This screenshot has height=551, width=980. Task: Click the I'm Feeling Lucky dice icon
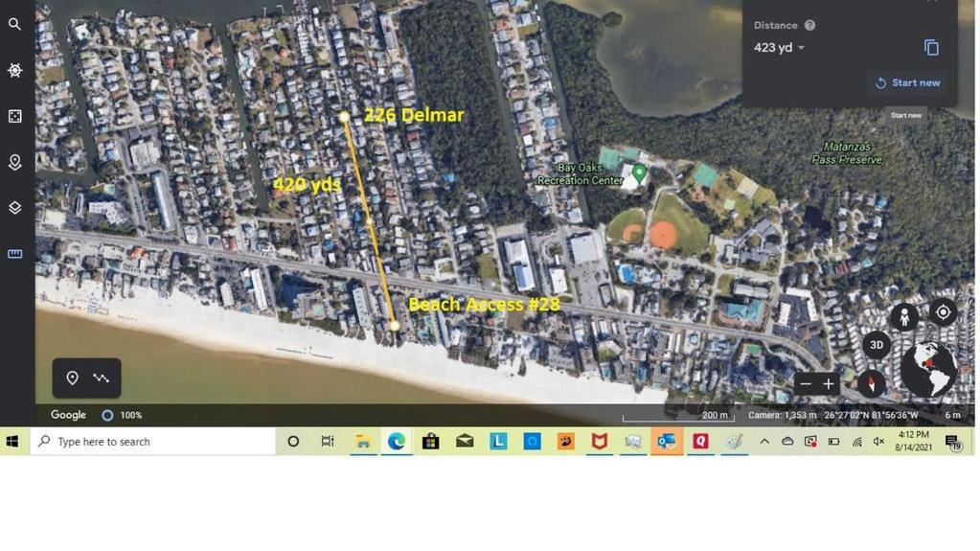pos(15,116)
